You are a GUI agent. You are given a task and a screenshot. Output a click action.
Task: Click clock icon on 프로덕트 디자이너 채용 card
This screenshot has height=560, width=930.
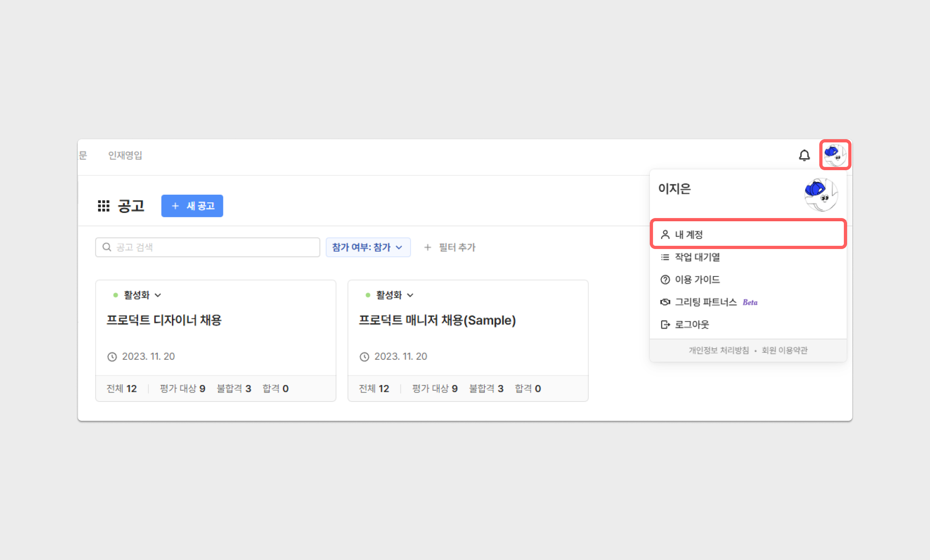(112, 357)
